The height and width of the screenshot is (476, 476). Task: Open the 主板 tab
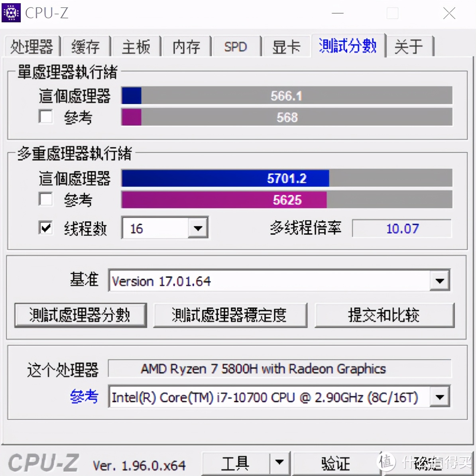[x=136, y=46]
